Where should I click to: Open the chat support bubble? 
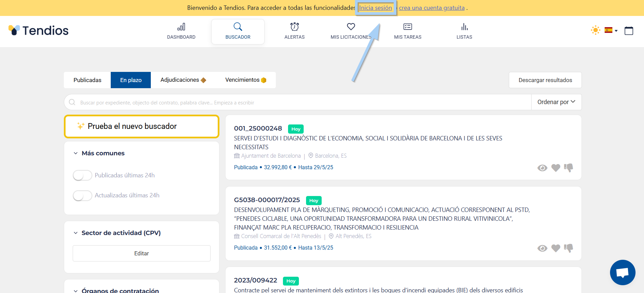(x=622, y=273)
